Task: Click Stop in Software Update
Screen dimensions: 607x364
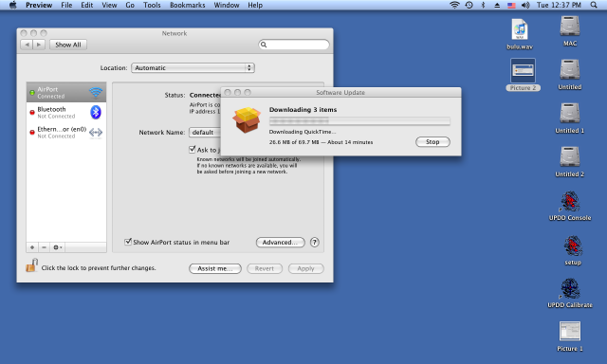Action: click(432, 142)
